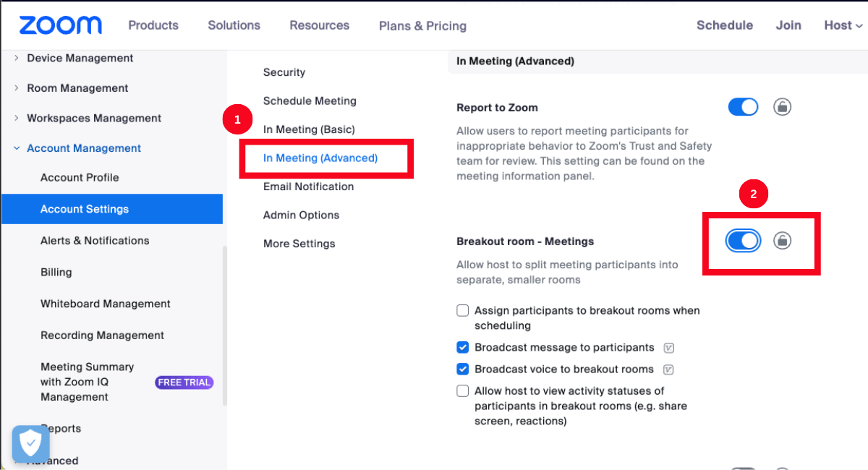This screenshot has width=868, height=470.
Task: Open the Resources menu
Action: tap(319, 25)
